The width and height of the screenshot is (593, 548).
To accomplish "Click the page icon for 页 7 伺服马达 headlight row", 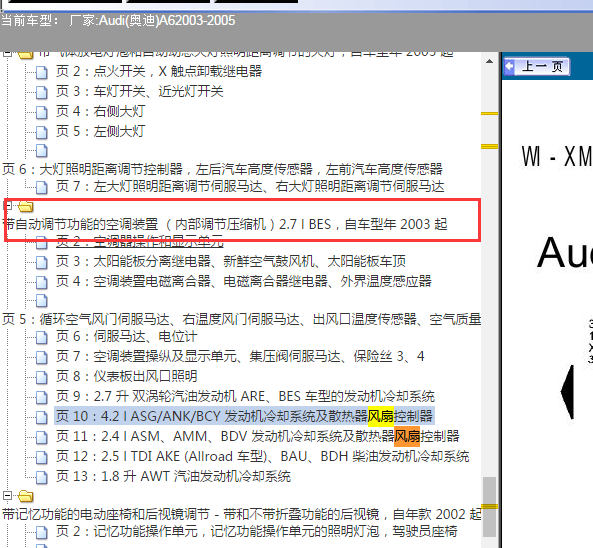I will (42, 187).
